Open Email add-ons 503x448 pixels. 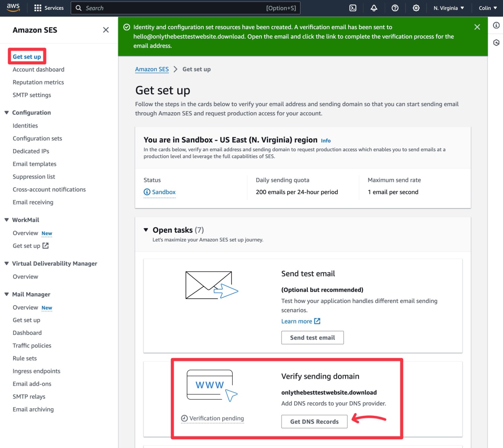(32, 384)
